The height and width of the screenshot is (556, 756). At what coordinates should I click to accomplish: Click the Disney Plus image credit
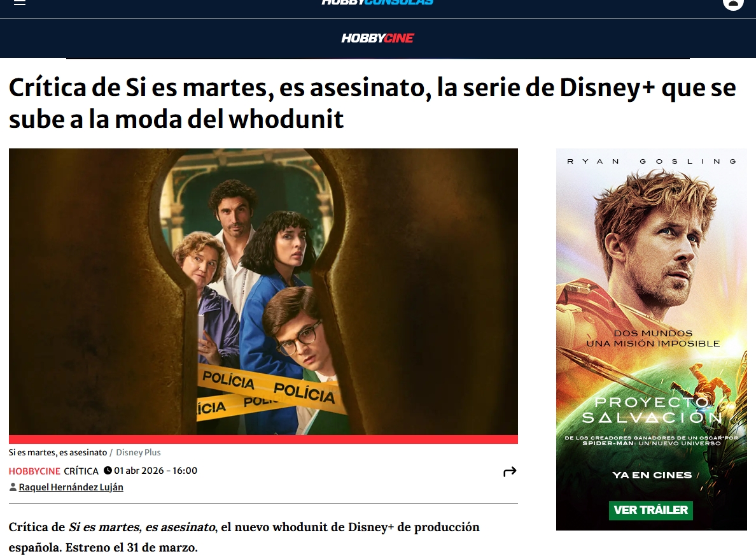[x=138, y=453]
